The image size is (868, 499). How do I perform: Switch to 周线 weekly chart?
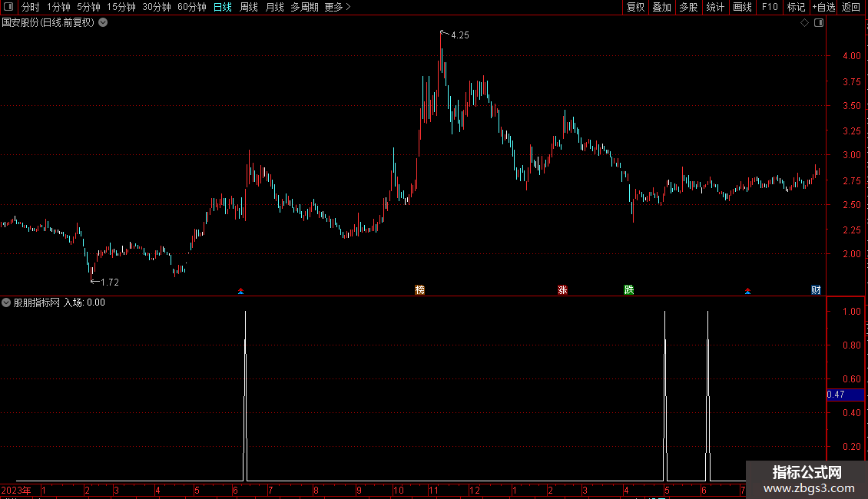(249, 7)
